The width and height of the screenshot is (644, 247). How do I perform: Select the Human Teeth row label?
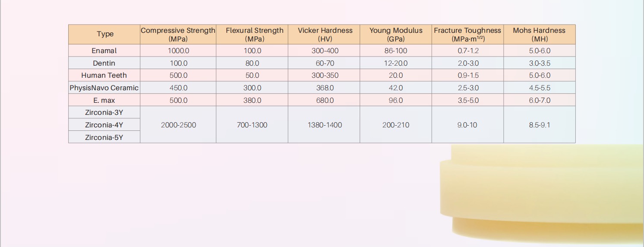pos(104,75)
